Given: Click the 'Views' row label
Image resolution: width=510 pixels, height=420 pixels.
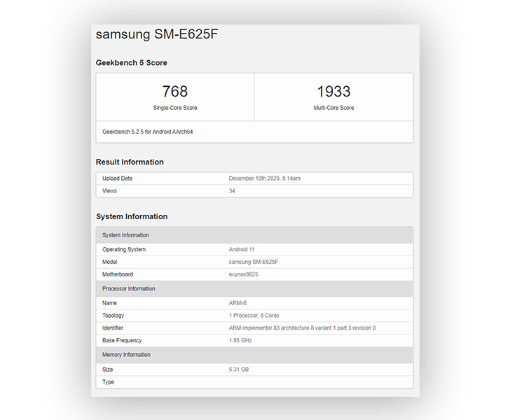Looking at the screenshot, I should click(x=109, y=191).
